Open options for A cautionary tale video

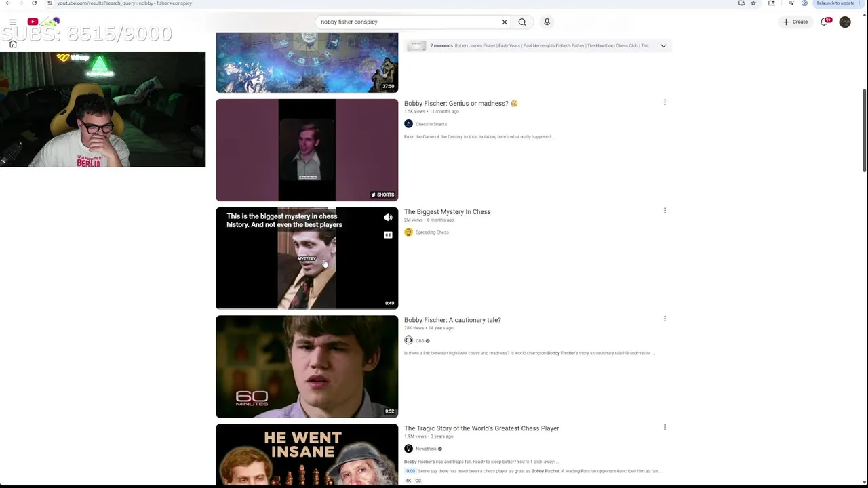pyautogui.click(x=665, y=319)
